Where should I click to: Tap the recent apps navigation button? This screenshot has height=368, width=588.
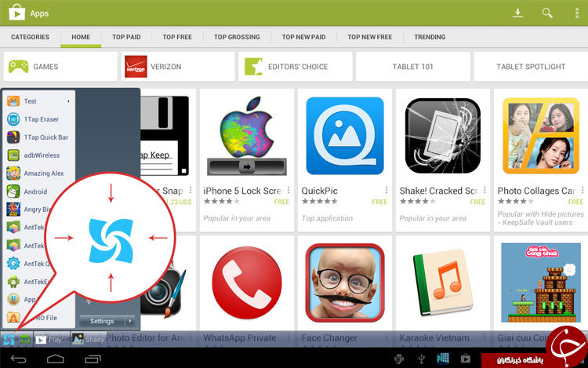point(93,359)
